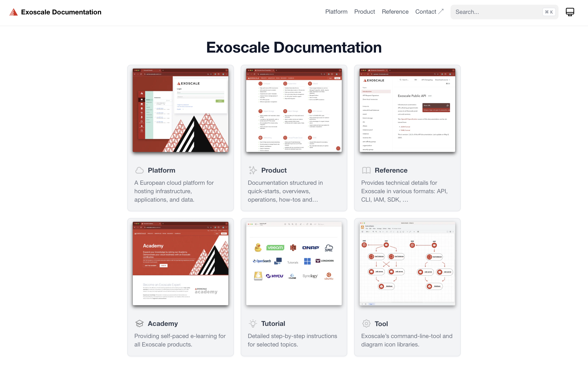Select the Tool card title
Screen dimensions: 588x372
381,324
